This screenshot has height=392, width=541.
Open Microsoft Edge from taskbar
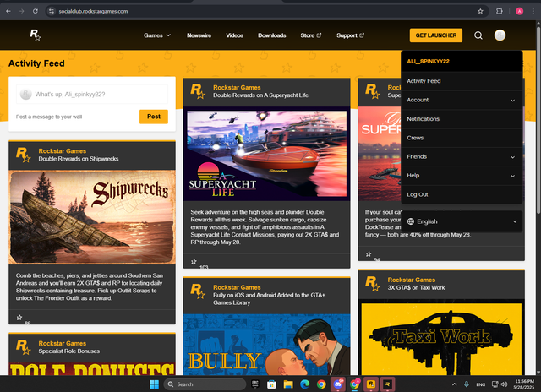tap(304, 384)
